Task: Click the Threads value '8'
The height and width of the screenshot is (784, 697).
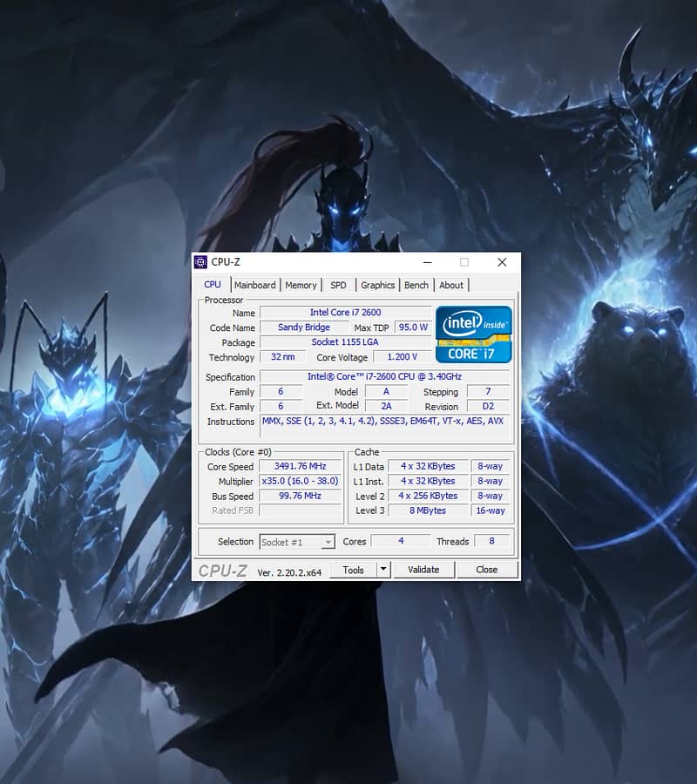Action: pos(491,541)
